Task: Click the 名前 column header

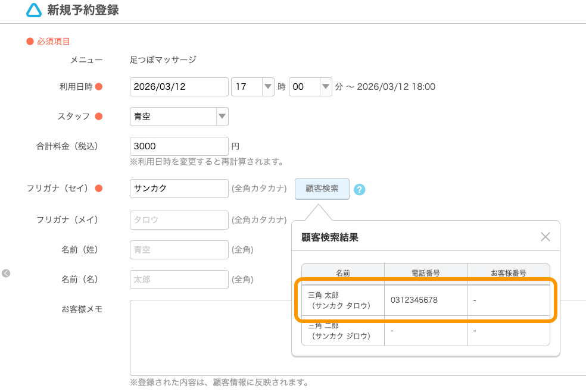Action: (342, 272)
